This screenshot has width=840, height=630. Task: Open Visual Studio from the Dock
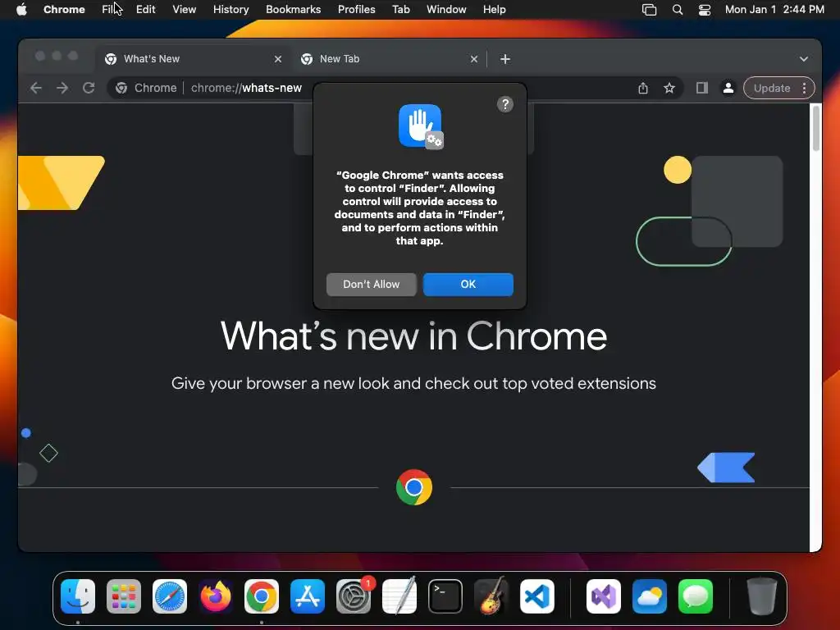tap(604, 596)
